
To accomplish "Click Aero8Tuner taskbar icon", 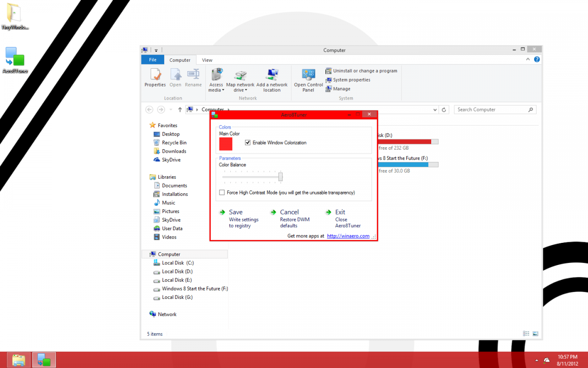I will (x=44, y=360).
